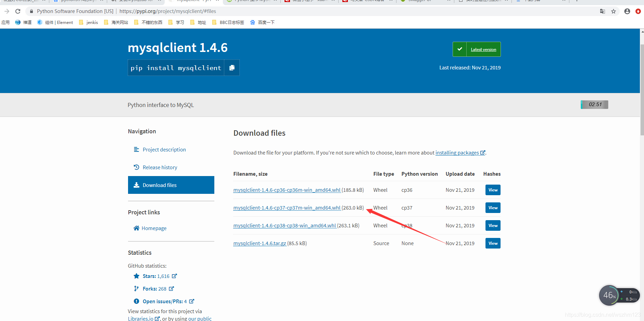The image size is (644, 321).
Task: View hashes for tar.gz source
Action: tap(493, 243)
